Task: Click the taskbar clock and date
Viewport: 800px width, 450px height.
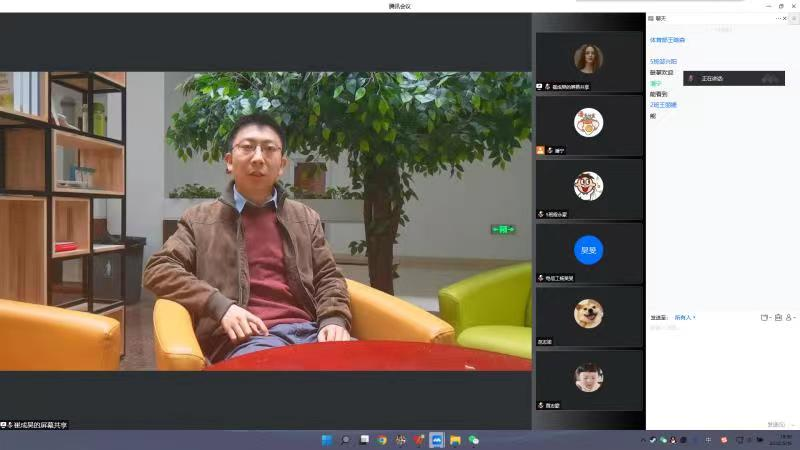Action: [x=781, y=440]
